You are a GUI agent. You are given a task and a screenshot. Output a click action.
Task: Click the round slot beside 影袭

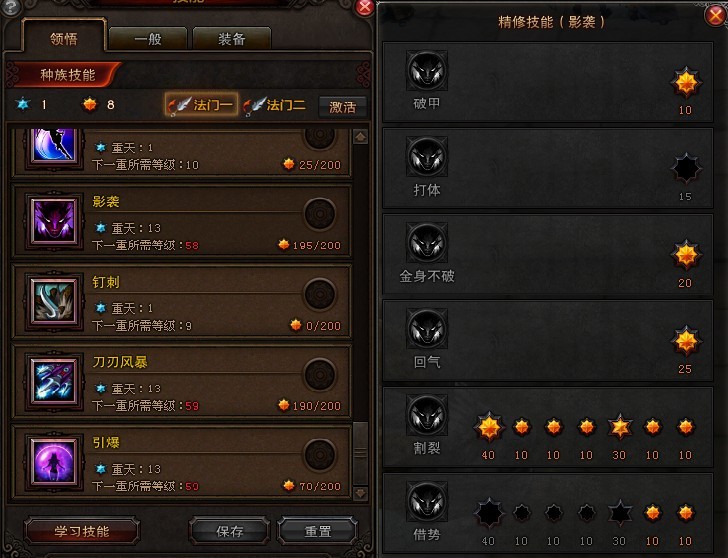(320, 214)
